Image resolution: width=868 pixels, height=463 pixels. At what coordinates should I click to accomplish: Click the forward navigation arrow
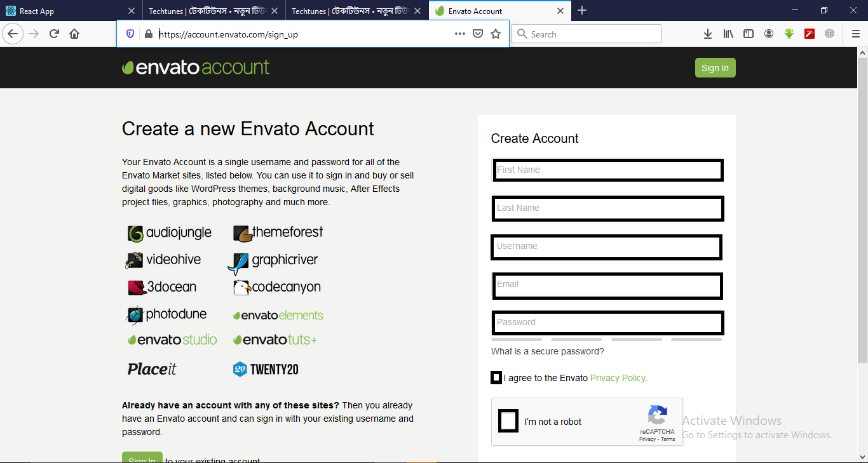pos(34,34)
